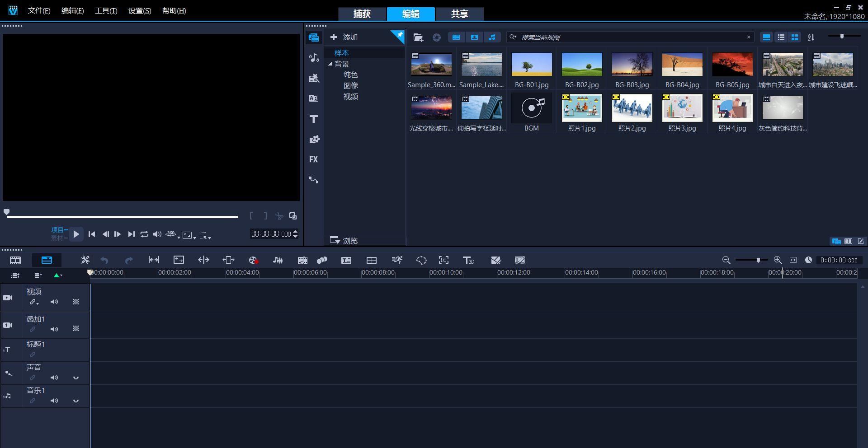Open the FX filter library
The height and width of the screenshot is (448, 868).
[x=314, y=159]
